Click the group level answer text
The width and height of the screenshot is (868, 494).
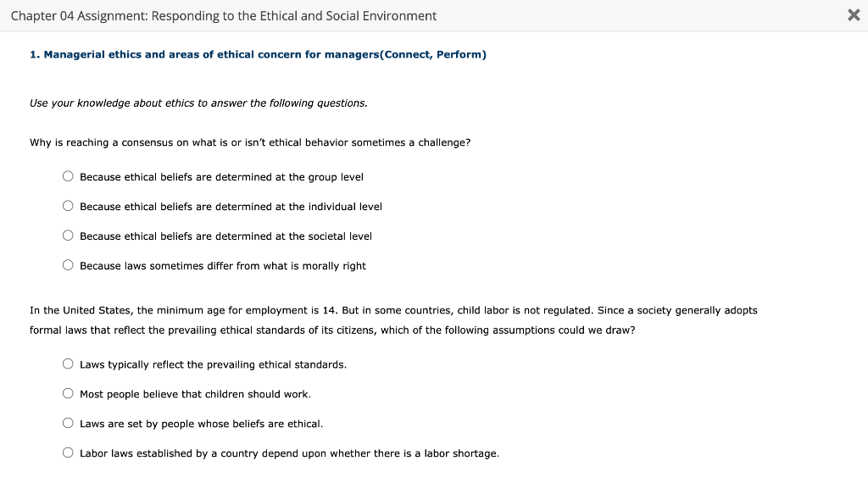220,176
